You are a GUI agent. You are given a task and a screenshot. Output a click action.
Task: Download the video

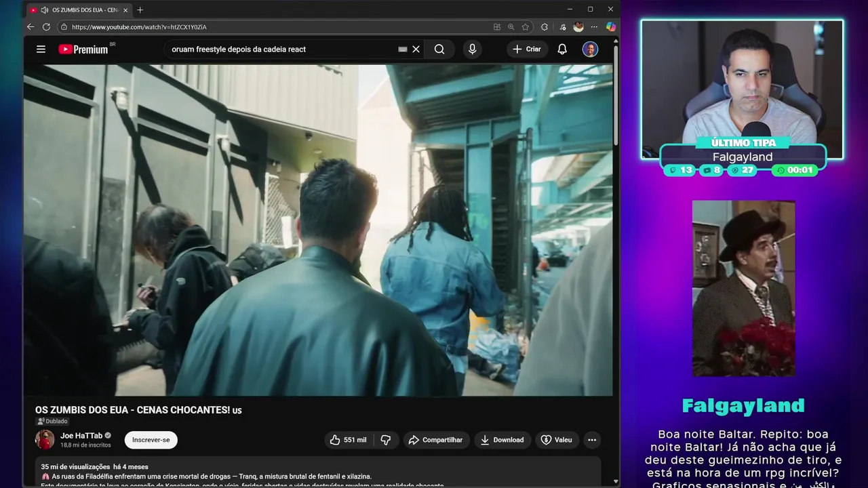click(x=502, y=440)
